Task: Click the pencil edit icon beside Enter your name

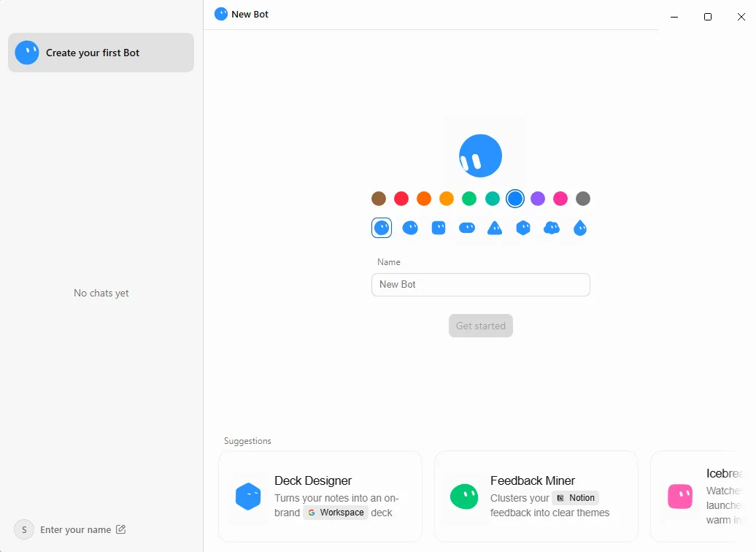Action: (121, 529)
